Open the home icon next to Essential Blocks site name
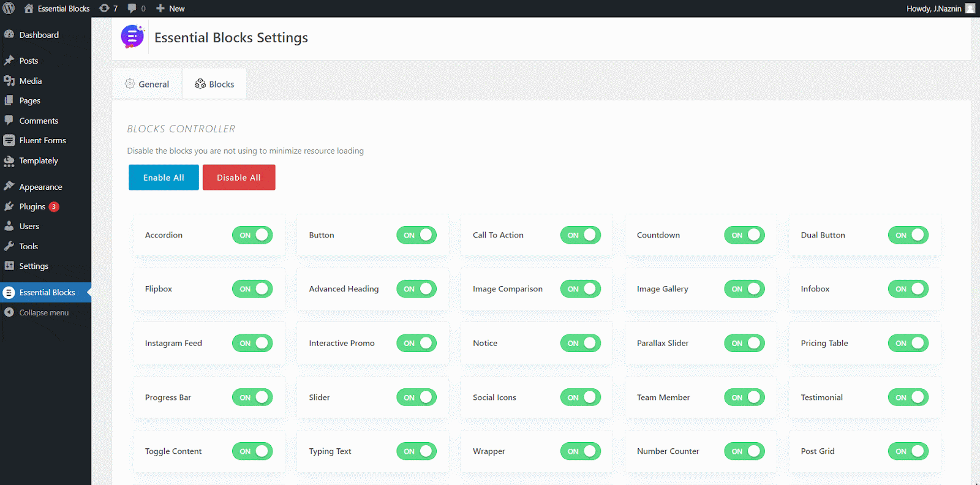 (x=29, y=9)
